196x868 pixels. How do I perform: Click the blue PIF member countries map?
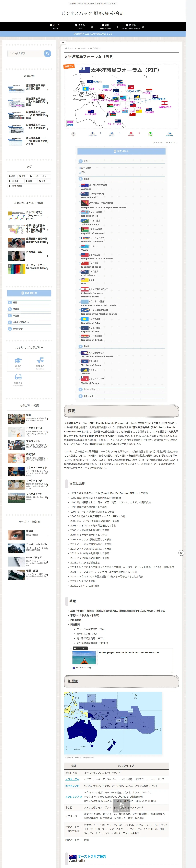(113, 723)
